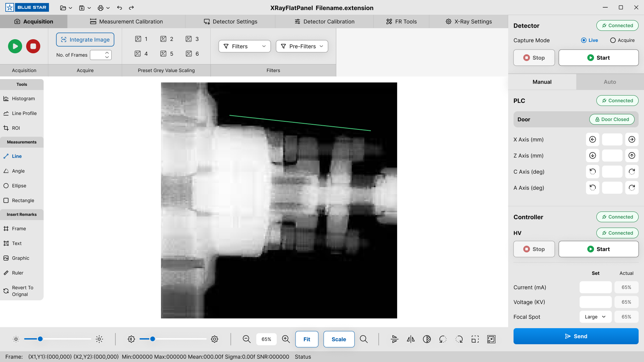
Task: Rotate C Axis clockwise button
Action: pos(632,172)
